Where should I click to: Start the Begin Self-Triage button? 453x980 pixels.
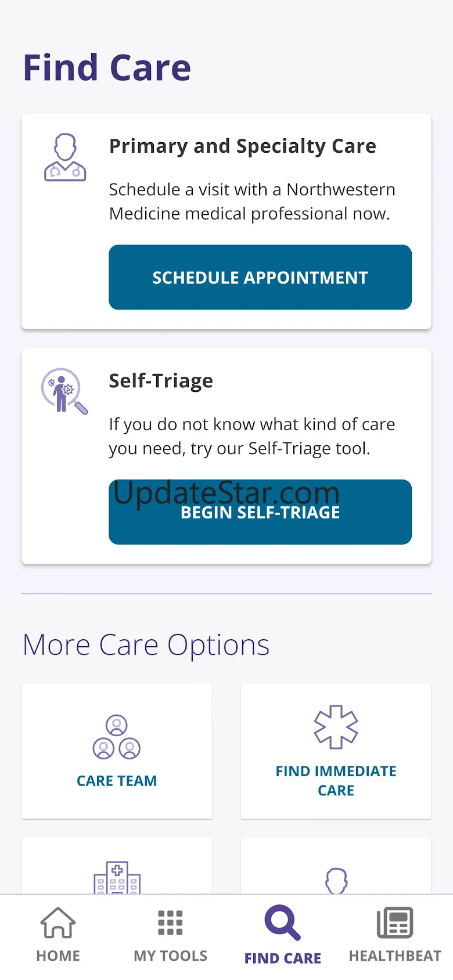tap(260, 512)
